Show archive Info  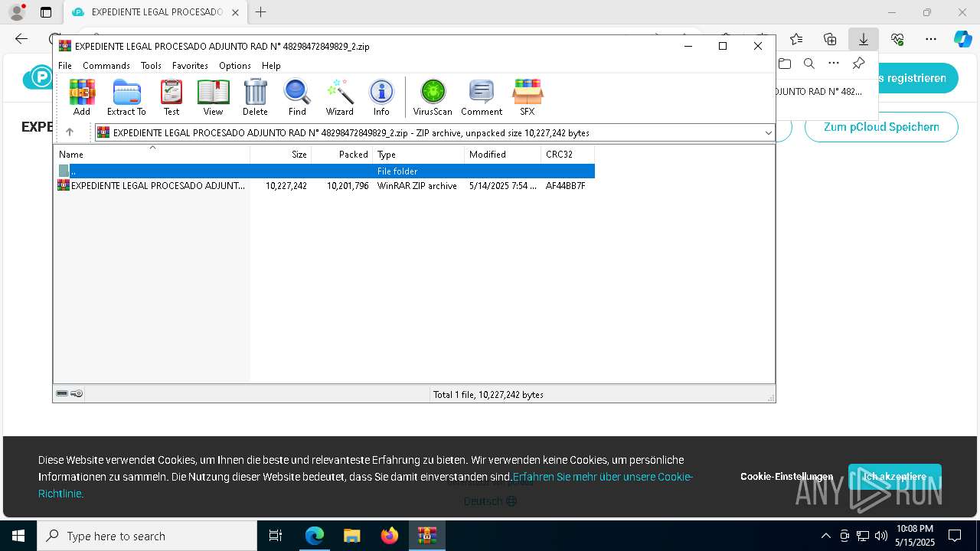point(381,97)
